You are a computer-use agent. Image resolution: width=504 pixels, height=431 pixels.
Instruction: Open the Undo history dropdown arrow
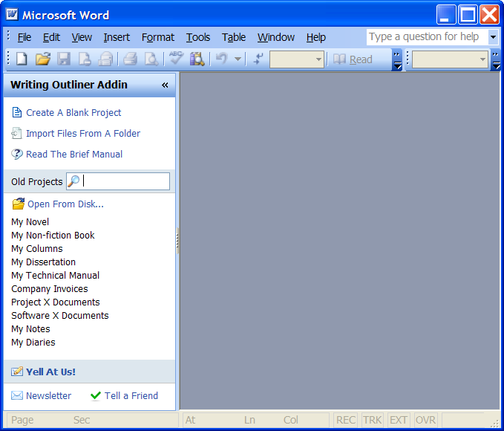(238, 59)
